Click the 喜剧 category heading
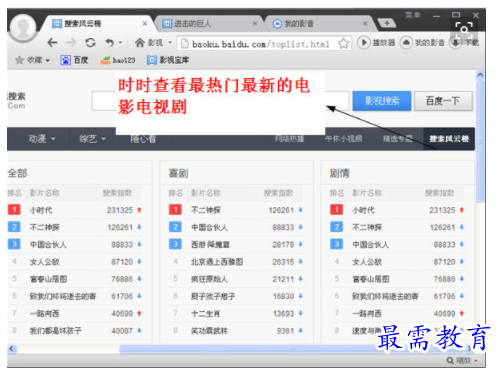Screen dimensions: 499x369 click(x=178, y=173)
